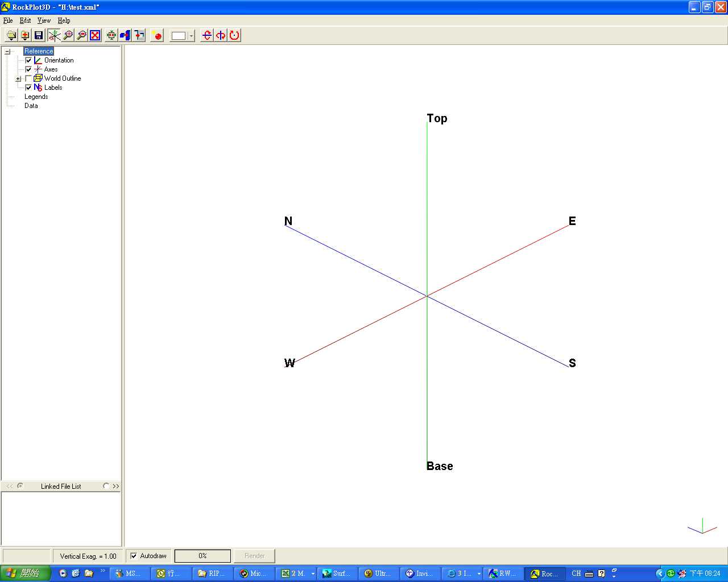The width and height of the screenshot is (728, 582).
Task: Collapse the Reference tree node
Action: pyautogui.click(x=7, y=51)
